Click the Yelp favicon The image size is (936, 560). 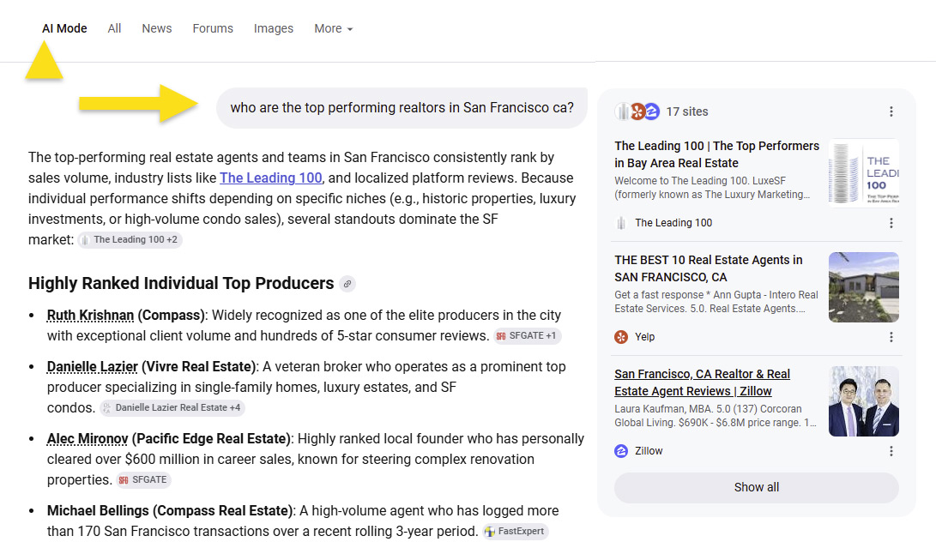[x=621, y=337]
